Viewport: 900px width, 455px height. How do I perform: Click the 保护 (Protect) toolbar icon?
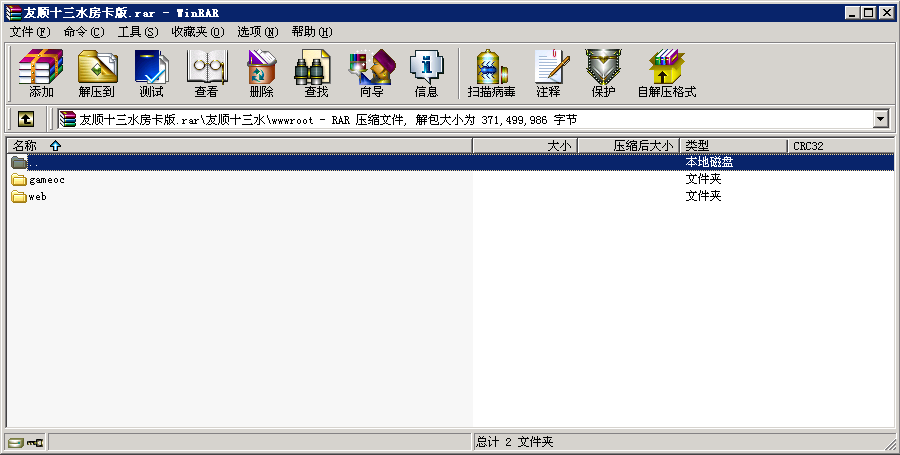click(x=603, y=73)
